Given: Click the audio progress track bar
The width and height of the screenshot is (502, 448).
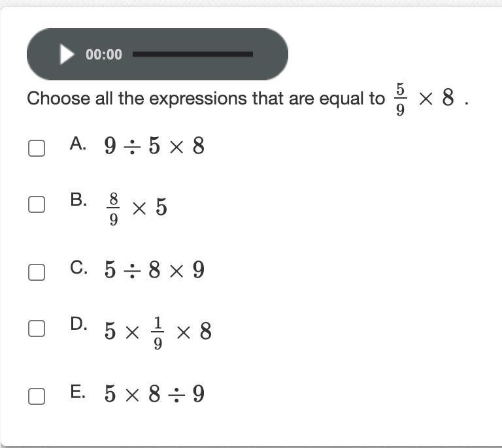Looking at the screenshot, I should 193,54.
